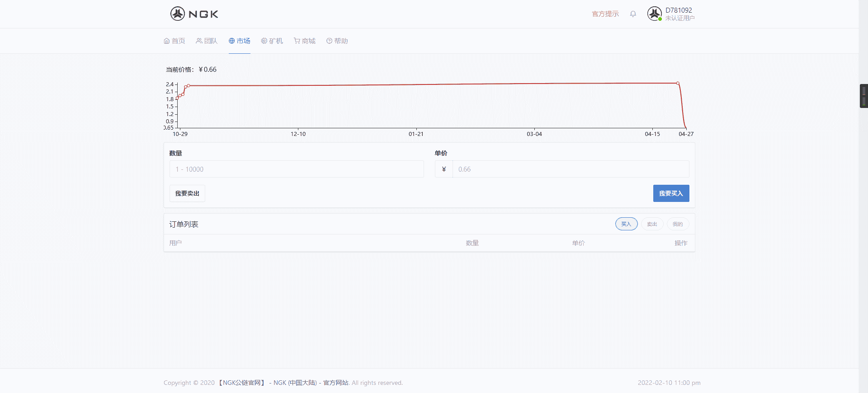Select 卖出 order list filter

(x=652, y=224)
